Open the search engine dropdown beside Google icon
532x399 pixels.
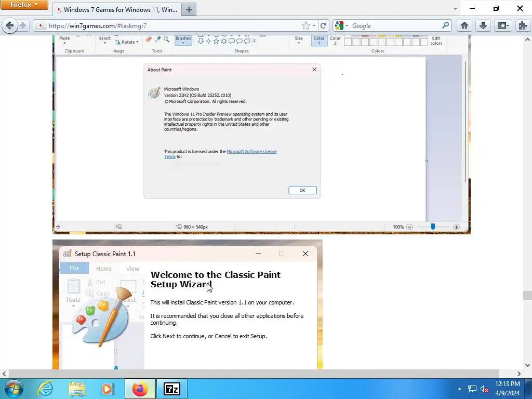347,26
